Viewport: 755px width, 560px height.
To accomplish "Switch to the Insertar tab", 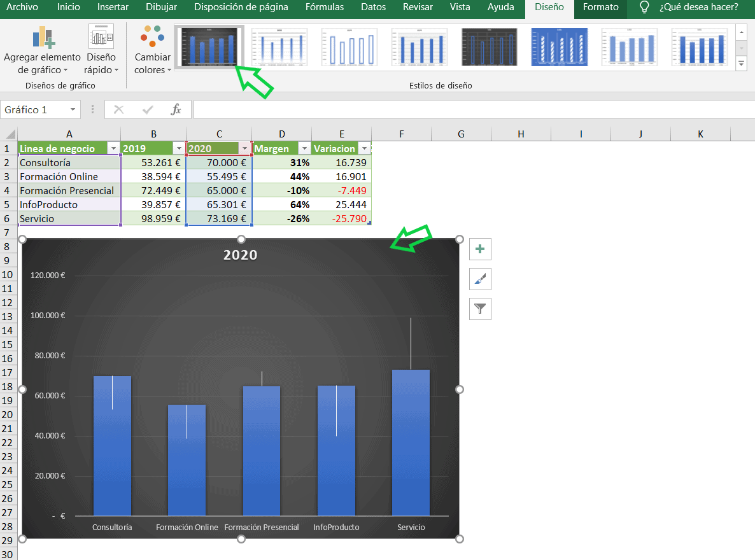I will (x=113, y=7).
